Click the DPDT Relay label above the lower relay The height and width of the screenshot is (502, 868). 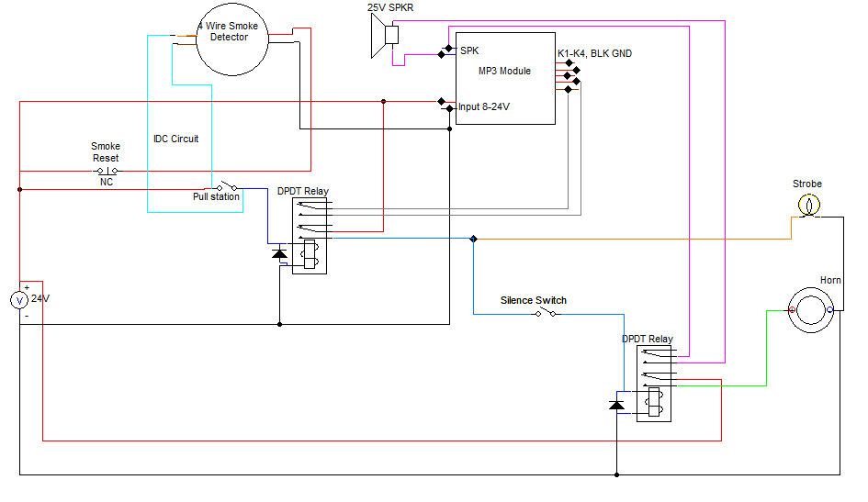pos(647,339)
